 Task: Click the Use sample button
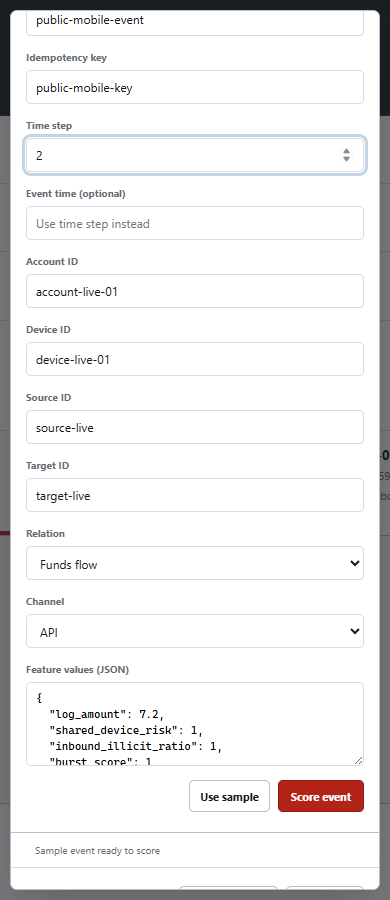229,796
